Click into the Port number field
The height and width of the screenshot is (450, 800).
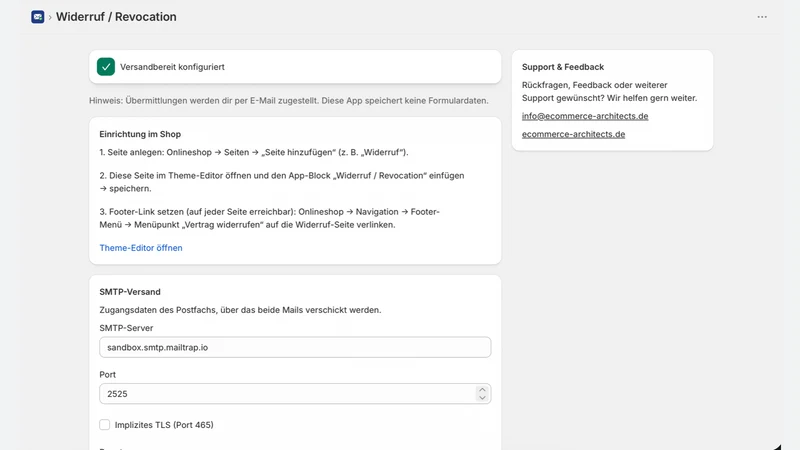[295, 394]
